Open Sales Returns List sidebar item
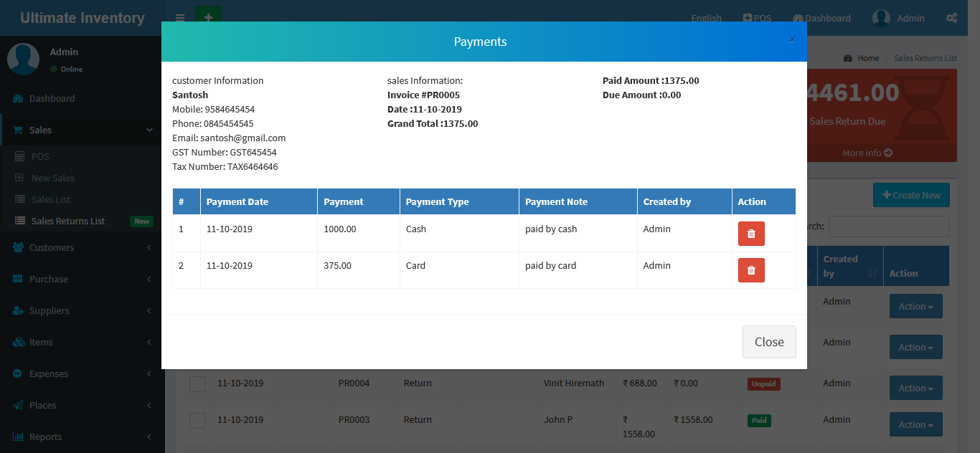 tap(68, 221)
